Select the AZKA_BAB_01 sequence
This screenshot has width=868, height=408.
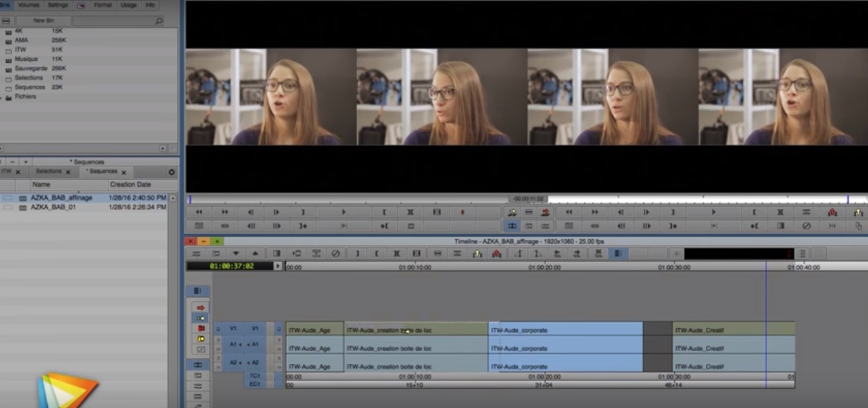tap(53, 208)
